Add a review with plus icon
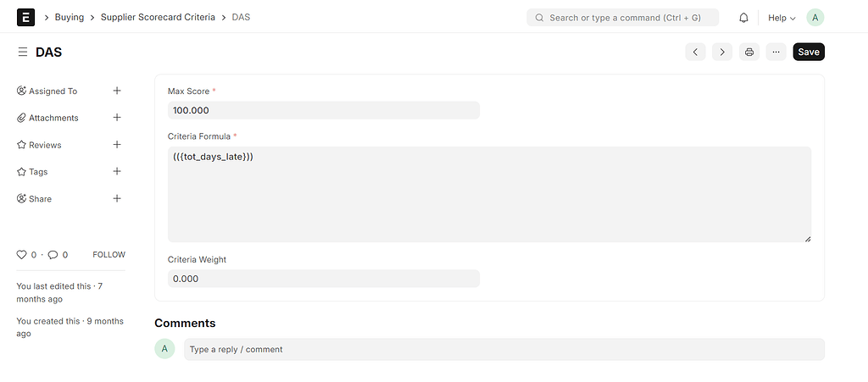Image resolution: width=868 pixels, height=382 pixels. coord(117,145)
